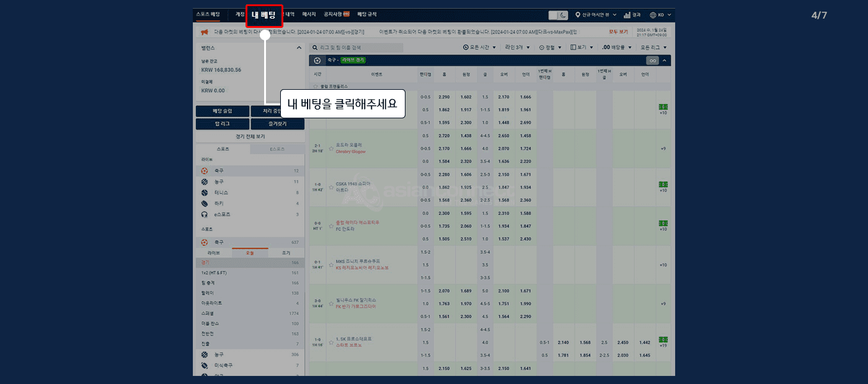This screenshot has height=384, width=868.
Task: Toggle the dark mode moon switch
Action: [x=558, y=15]
